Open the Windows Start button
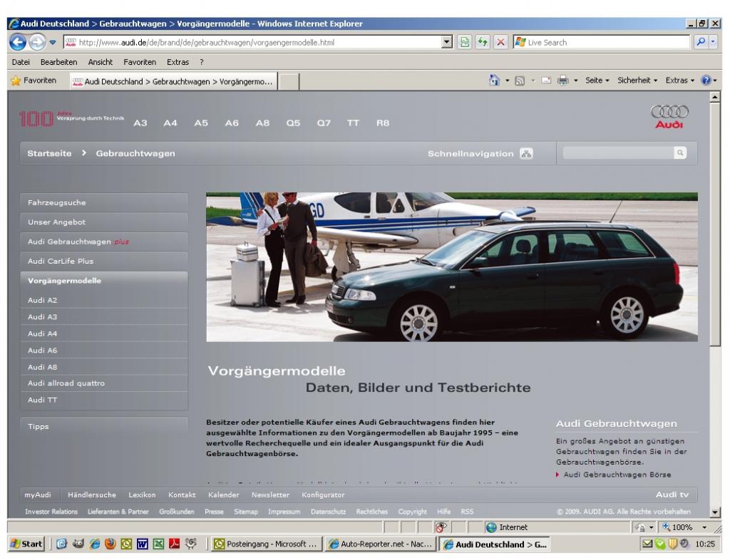The height and width of the screenshot is (560, 730). click(27, 544)
